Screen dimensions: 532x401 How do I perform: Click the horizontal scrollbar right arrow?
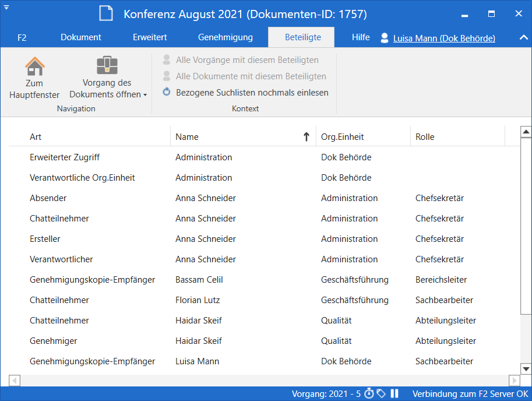[x=514, y=381]
